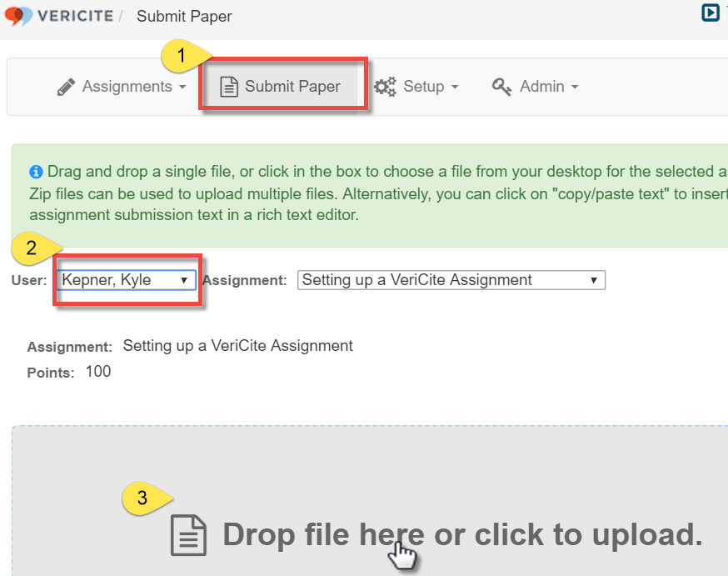Click the VERICITE brand name link
Image resolution: width=728 pixels, height=576 pixels.
(77, 16)
